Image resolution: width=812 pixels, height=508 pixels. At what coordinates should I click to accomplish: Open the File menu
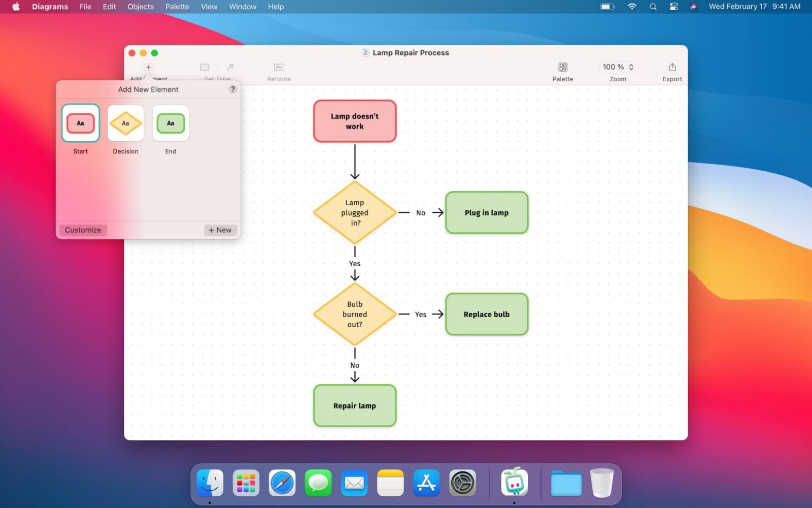pos(85,7)
